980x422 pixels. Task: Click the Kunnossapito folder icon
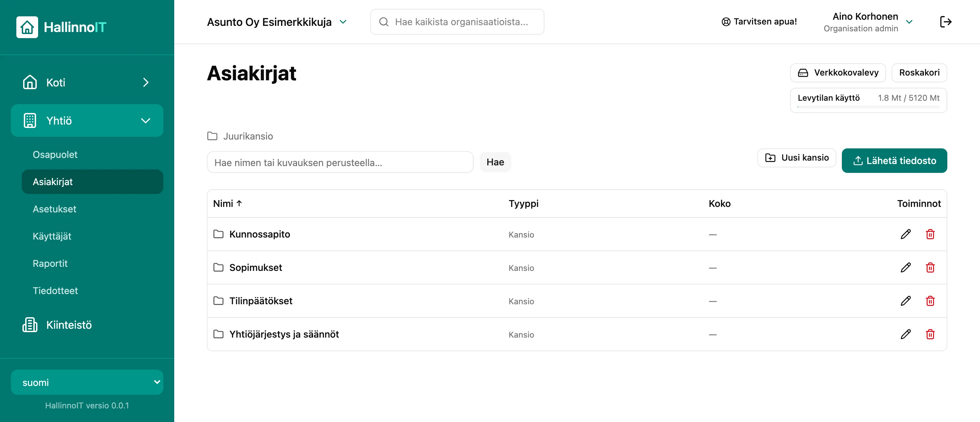pyautogui.click(x=218, y=234)
